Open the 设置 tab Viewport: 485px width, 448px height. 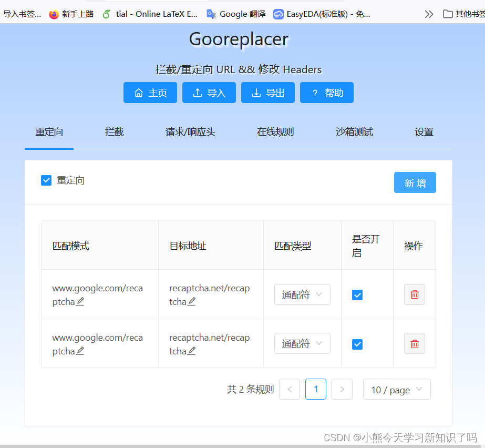point(424,132)
